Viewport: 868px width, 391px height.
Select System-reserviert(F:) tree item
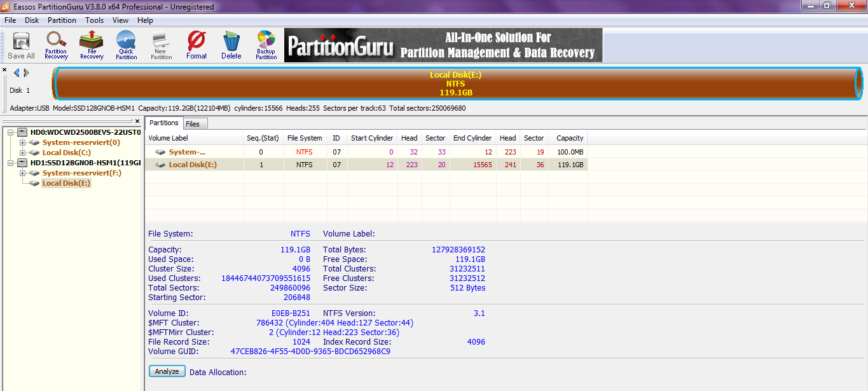(81, 173)
